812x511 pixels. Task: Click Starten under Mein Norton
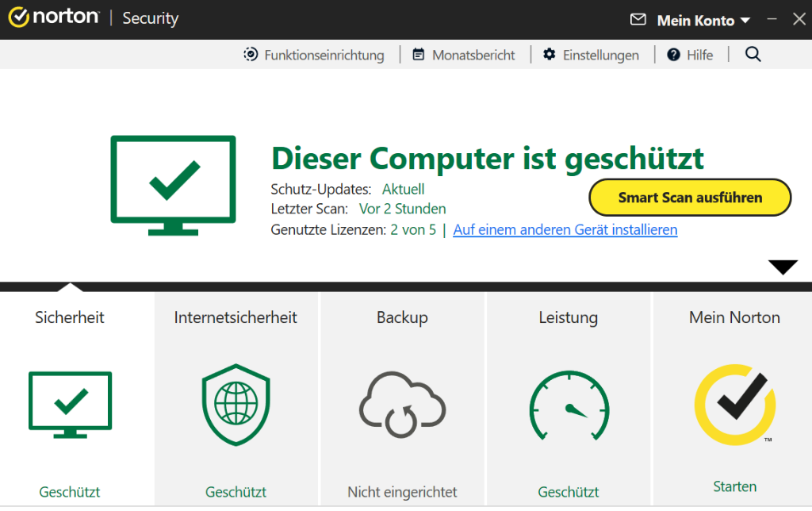pos(734,486)
